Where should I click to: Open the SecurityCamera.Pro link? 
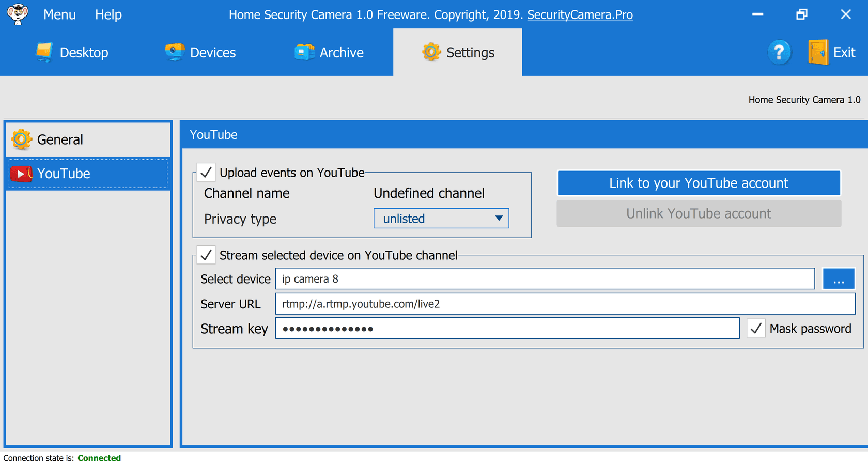pyautogui.click(x=580, y=14)
